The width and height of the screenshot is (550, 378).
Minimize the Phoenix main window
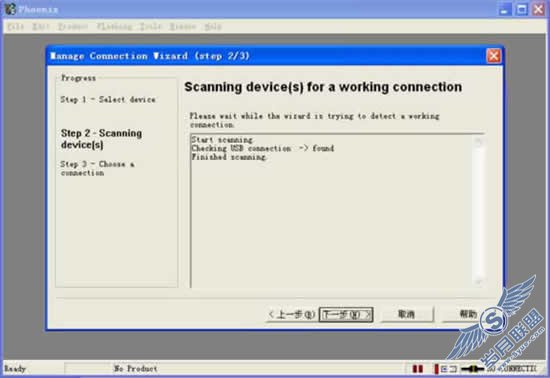point(505,9)
